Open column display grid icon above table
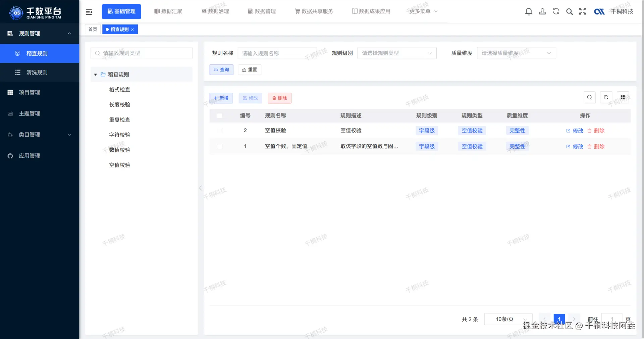644x339 pixels. tap(623, 97)
